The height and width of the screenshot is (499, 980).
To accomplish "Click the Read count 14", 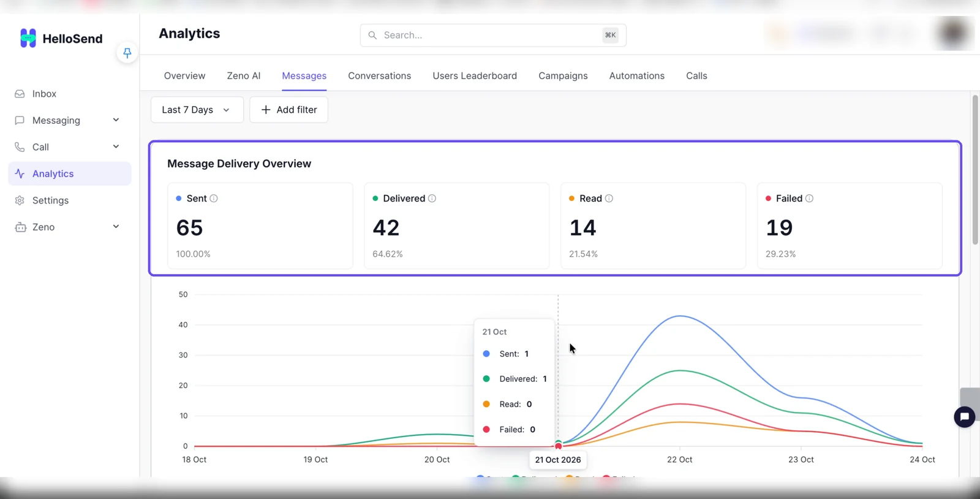I will click(x=582, y=228).
